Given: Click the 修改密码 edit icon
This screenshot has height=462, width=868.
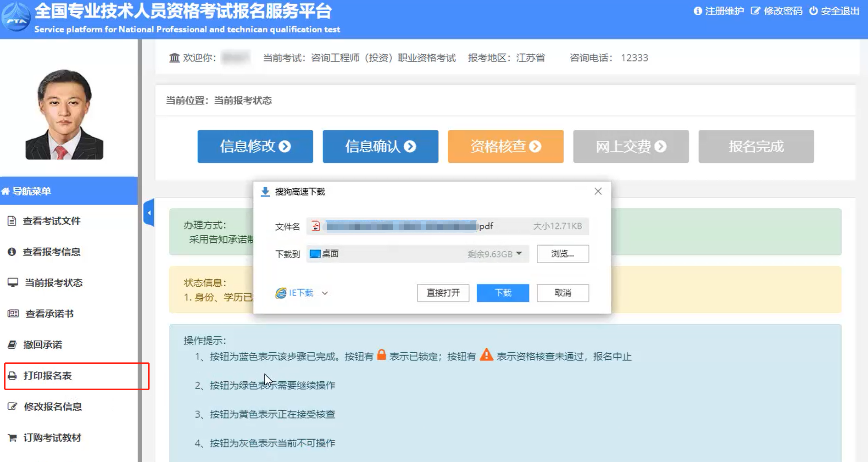Looking at the screenshot, I should click(755, 11).
